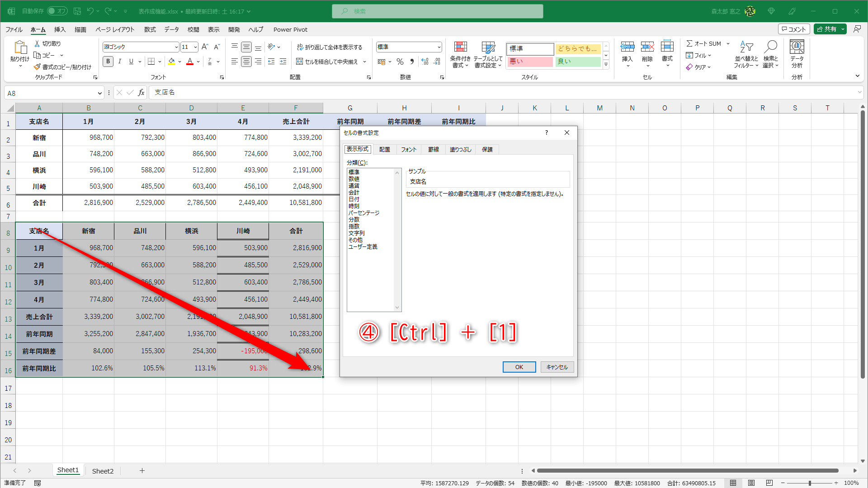Image resolution: width=868 pixels, height=488 pixels.
Task: Expand the cell styles gallery
Action: point(606,65)
